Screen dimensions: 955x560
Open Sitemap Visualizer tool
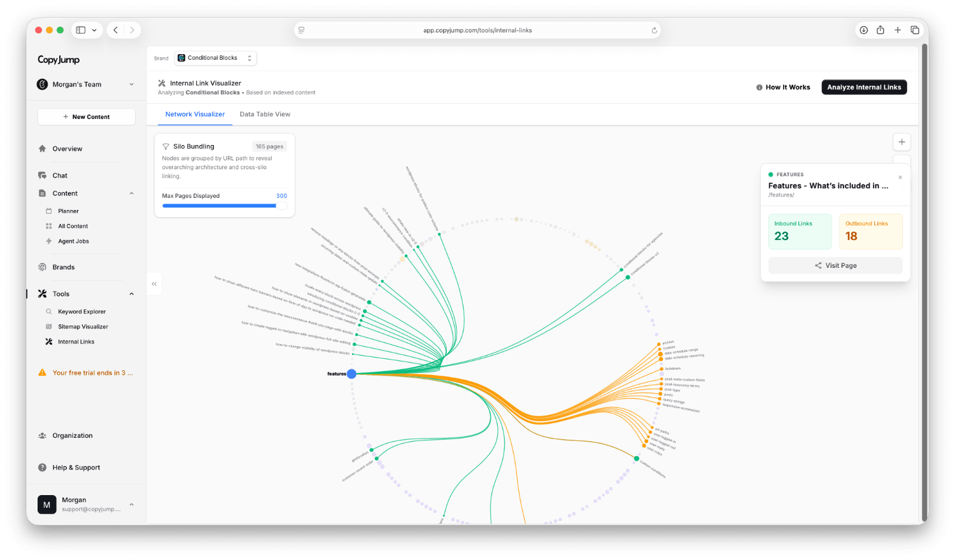point(83,326)
